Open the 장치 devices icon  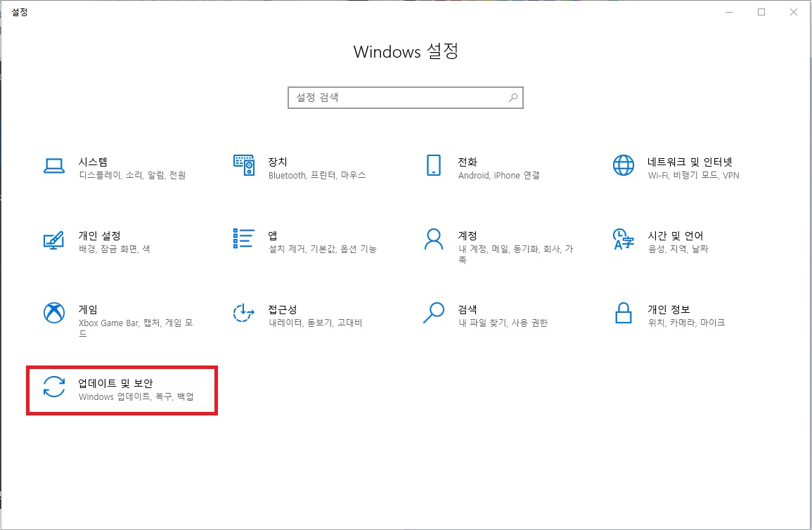[x=243, y=165]
